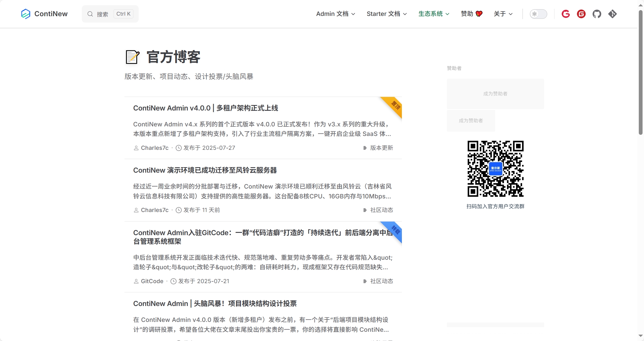Click the ContiNew hexagon logo icon

coord(26,14)
